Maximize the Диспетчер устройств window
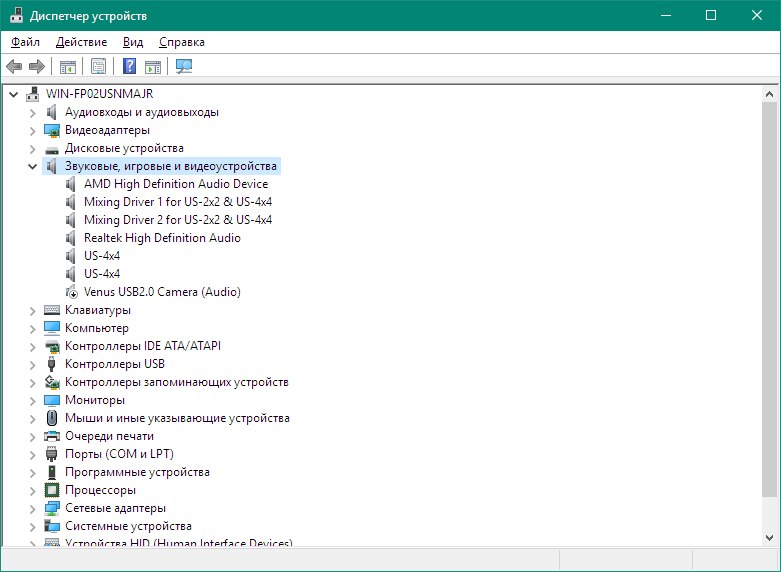 point(711,15)
